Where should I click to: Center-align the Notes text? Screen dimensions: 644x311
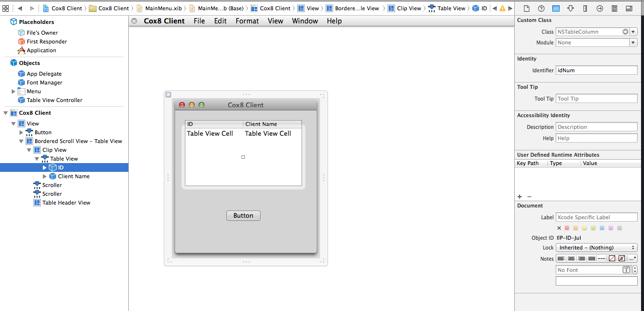click(x=571, y=258)
